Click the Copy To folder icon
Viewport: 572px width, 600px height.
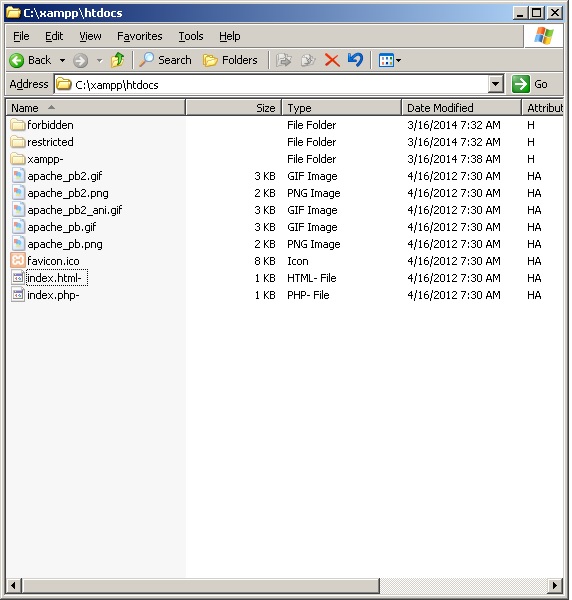pyautogui.click(x=308, y=60)
